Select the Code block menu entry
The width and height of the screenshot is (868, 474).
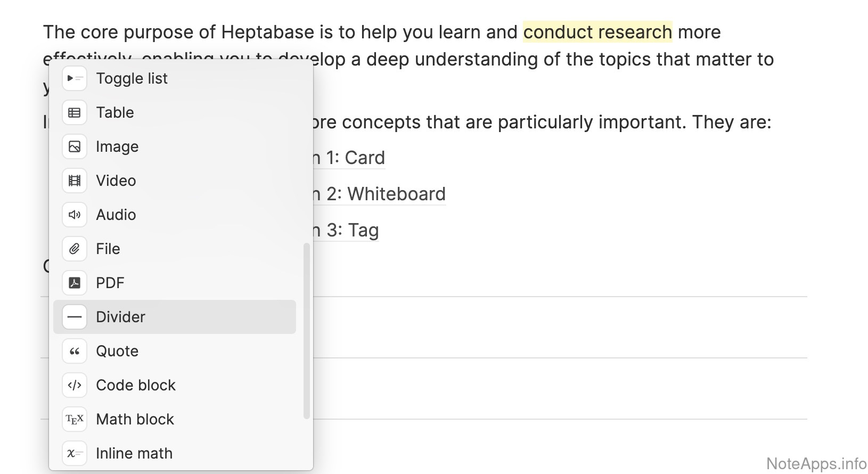point(136,386)
